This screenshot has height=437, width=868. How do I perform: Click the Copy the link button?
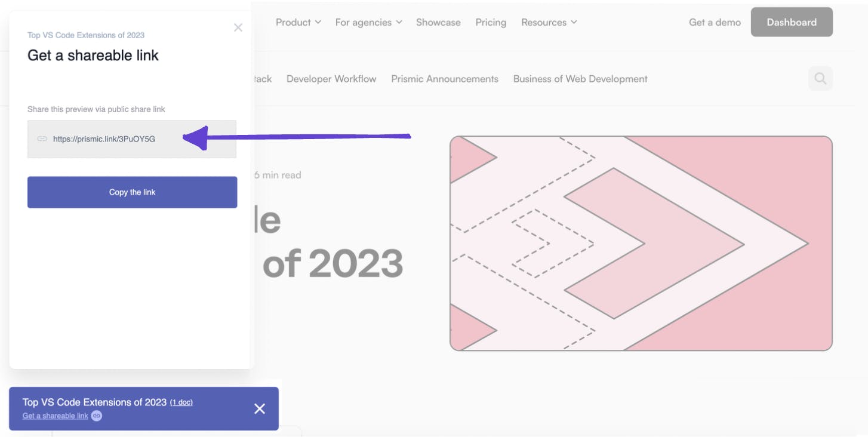coord(133,192)
